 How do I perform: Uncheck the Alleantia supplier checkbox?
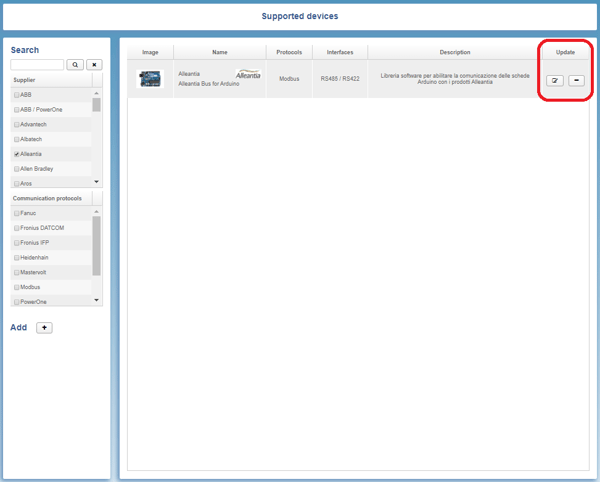pos(16,154)
